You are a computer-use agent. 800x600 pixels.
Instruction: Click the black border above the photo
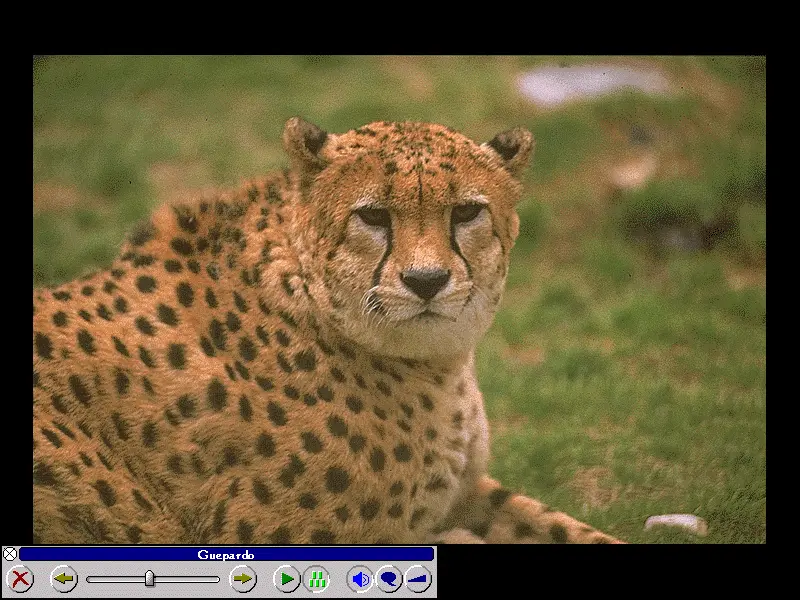coord(400,27)
